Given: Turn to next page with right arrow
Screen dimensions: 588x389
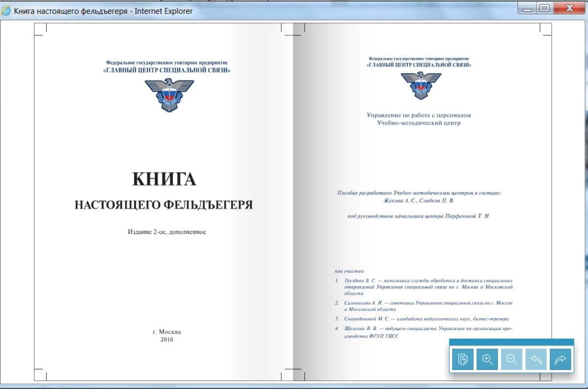Looking at the screenshot, I should coord(561,360).
